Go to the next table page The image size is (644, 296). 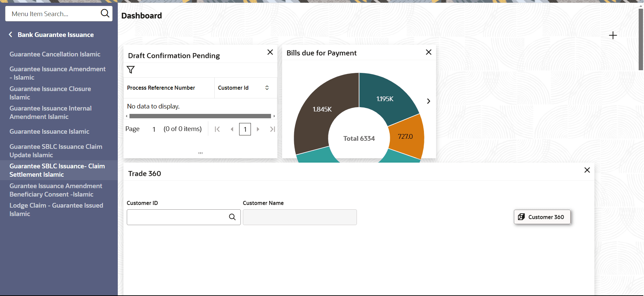pos(258,129)
